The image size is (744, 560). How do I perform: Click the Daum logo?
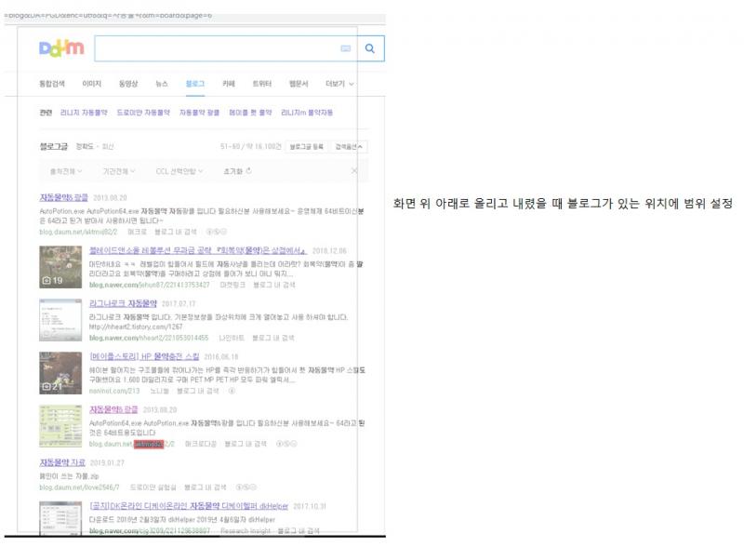click(x=61, y=49)
